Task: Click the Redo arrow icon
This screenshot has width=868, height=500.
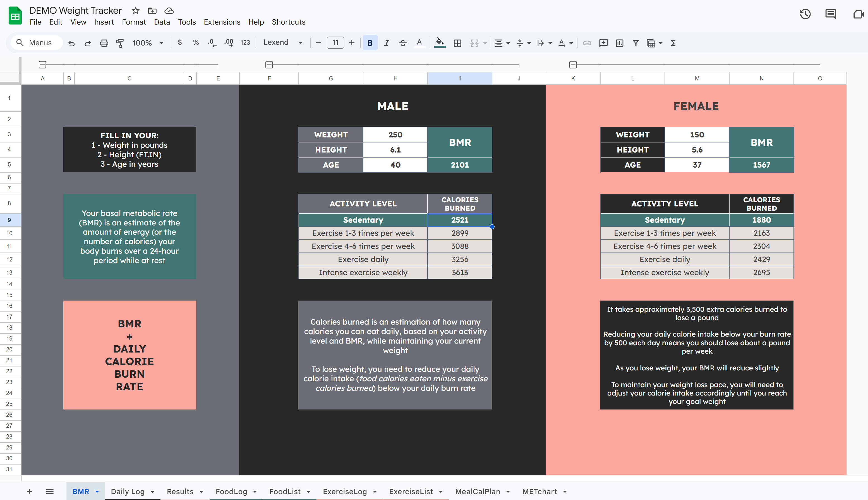Action: click(x=88, y=43)
